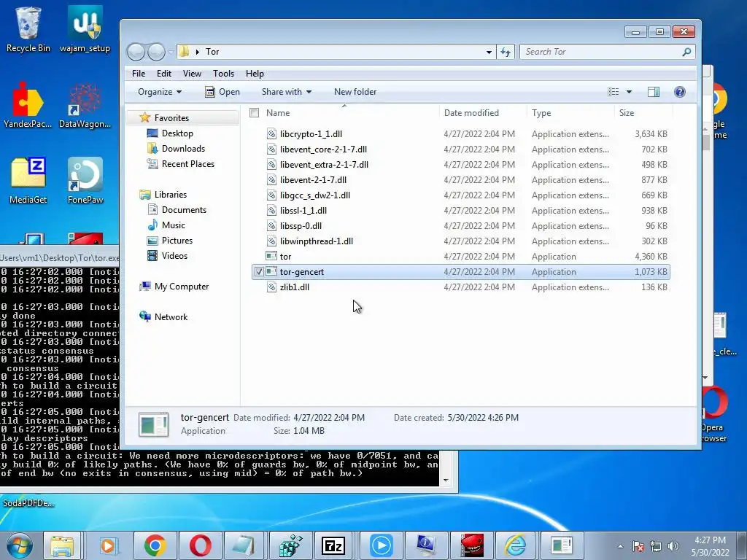Uncheck the tor-gencert file checkbox
The height and width of the screenshot is (560, 747).
[x=259, y=272]
